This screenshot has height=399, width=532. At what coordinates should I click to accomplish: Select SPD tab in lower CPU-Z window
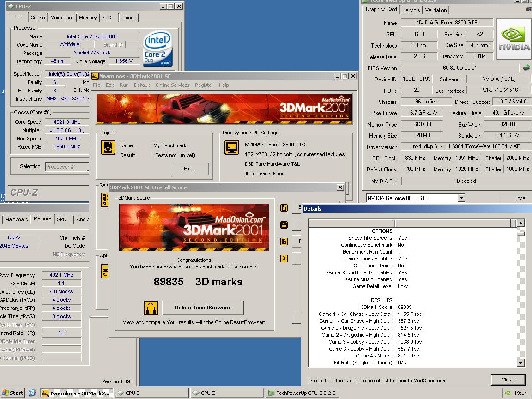coord(62,219)
